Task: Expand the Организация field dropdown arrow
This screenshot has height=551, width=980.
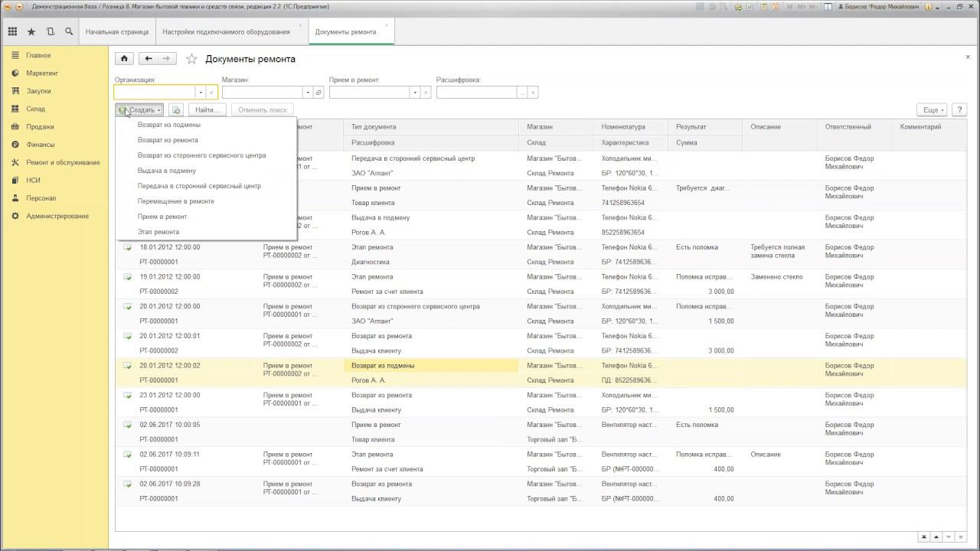Action: coord(201,93)
